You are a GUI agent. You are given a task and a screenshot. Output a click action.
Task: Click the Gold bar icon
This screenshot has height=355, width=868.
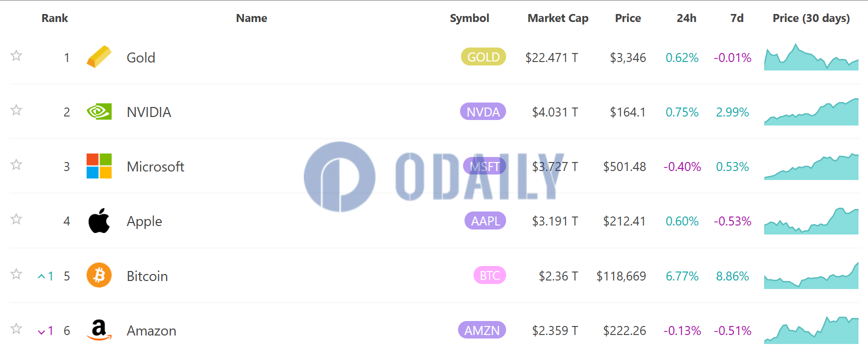pyautogui.click(x=99, y=56)
